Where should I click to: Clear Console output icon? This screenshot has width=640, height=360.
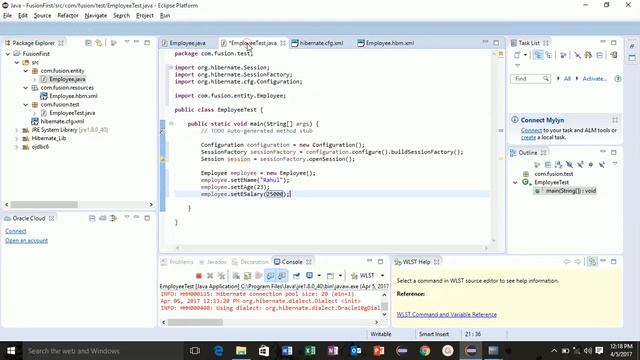236,276
